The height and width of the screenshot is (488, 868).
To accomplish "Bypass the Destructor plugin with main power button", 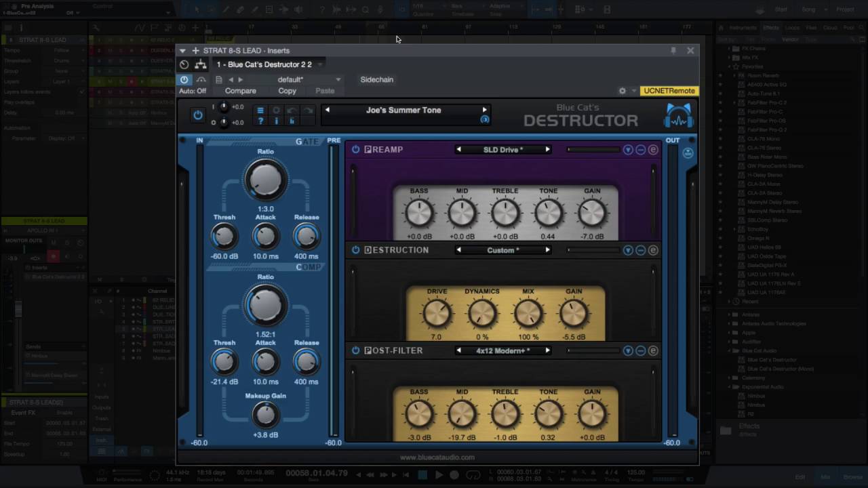I will coord(197,115).
